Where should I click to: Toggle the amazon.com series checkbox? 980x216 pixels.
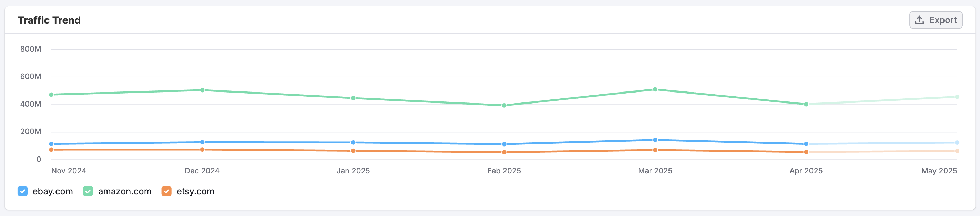coord(88,191)
